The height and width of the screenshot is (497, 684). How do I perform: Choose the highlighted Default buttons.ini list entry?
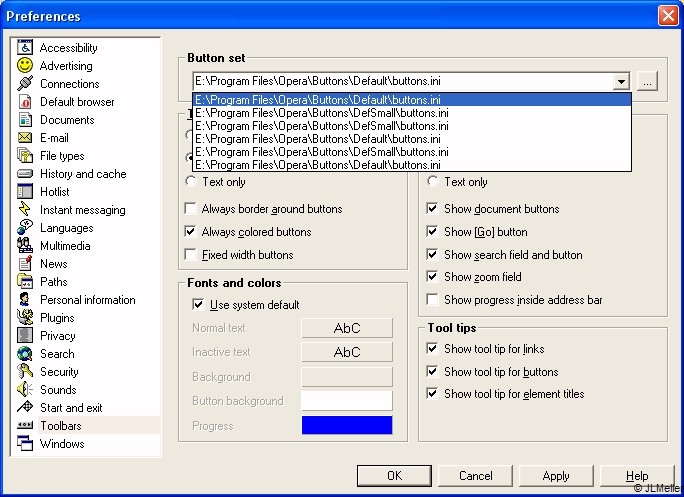pos(412,99)
